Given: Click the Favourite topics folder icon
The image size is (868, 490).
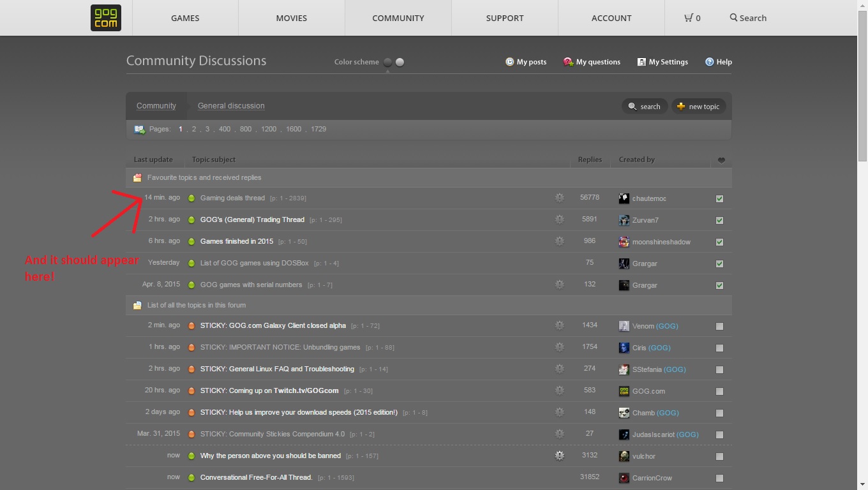Looking at the screenshot, I should point(137,178).
